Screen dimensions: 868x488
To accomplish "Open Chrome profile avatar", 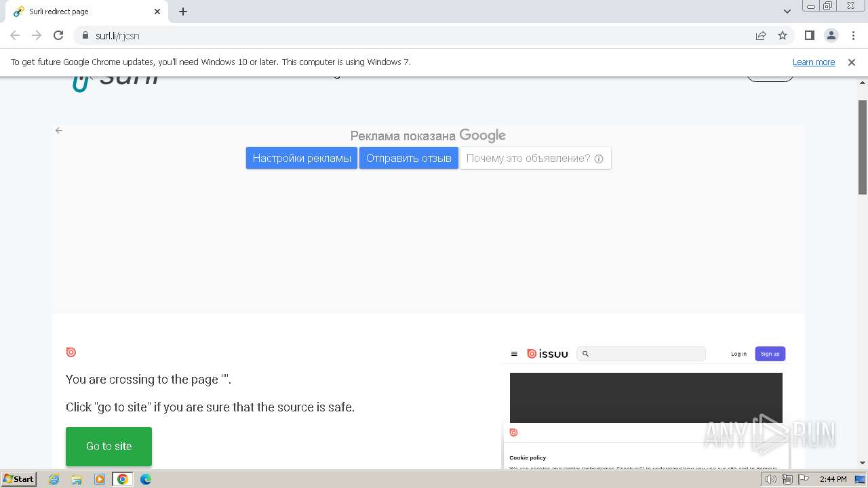I will click(x=831, y=35).
